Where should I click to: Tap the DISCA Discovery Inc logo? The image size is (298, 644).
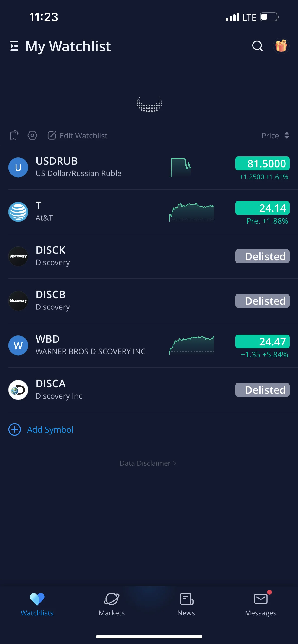[x=18, y=390]
